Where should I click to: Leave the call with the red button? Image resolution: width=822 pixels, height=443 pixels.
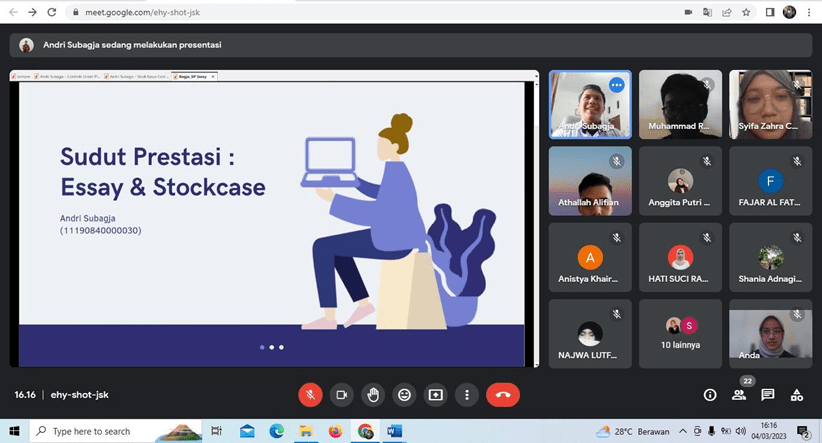503,395
